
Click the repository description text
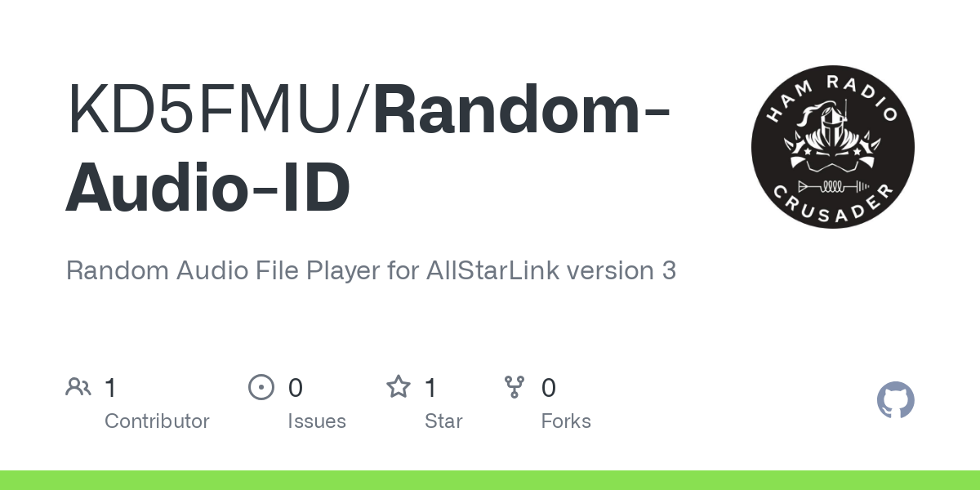tap(371, 271)
